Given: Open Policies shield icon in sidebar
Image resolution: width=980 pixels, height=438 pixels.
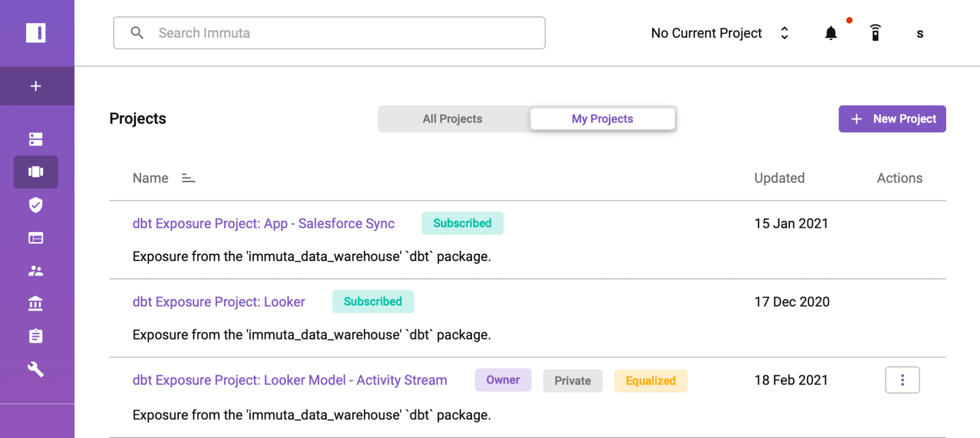Looking at the screenshot, I should coord(36,205).
